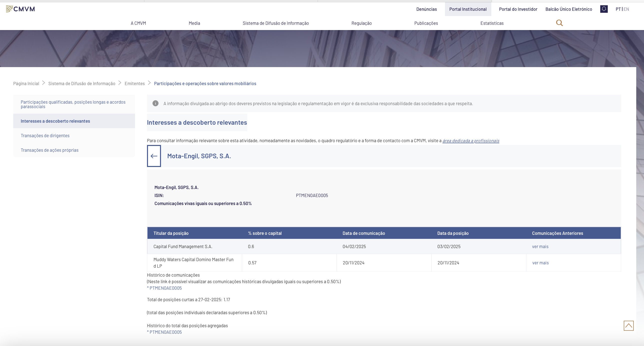The width and height of the screenshot is (644, 346).
Task: Select PT language option
Action: tap(618, 9)
